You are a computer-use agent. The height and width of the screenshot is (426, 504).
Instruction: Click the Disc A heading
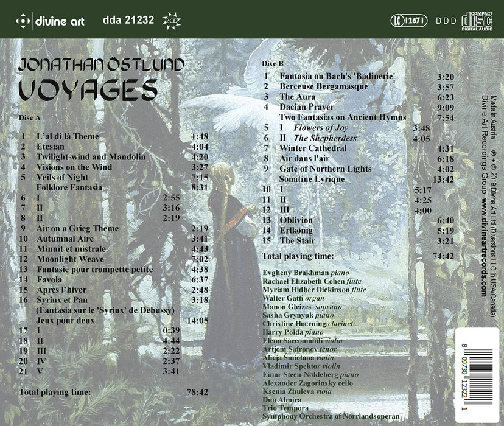pyautogui.click(x=30, y=118)
